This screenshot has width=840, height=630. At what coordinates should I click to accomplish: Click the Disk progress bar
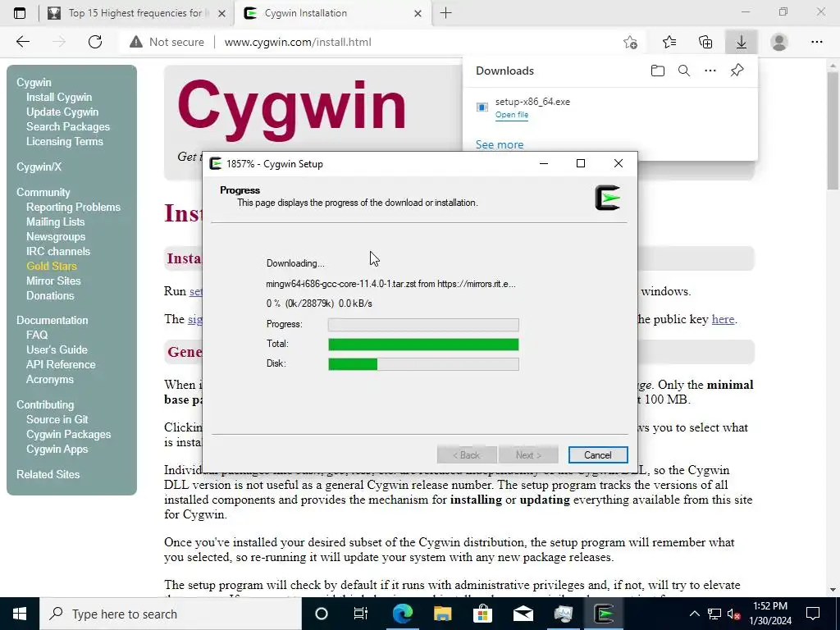point(423,363)
